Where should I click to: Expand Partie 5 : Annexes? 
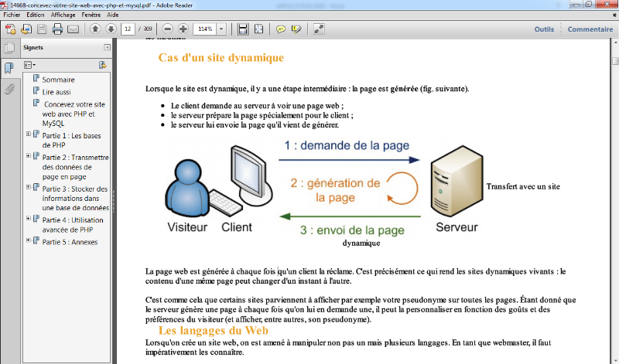click(29, 240)
